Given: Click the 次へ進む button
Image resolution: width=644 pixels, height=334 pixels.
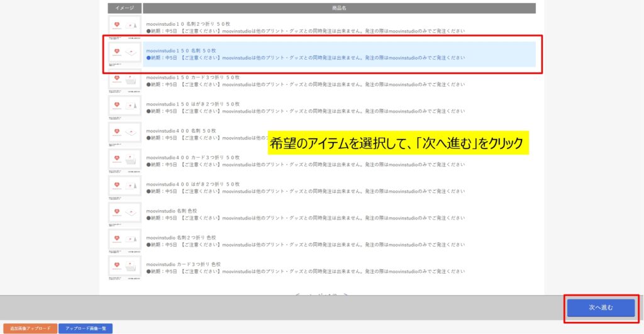Looking at the screenshot, I should point(601,308).
